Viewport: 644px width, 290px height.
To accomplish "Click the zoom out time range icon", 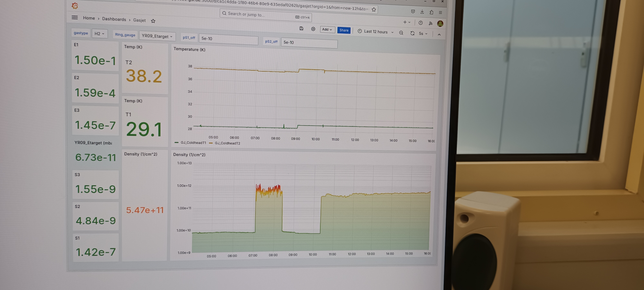I will [x=401, y=33].
